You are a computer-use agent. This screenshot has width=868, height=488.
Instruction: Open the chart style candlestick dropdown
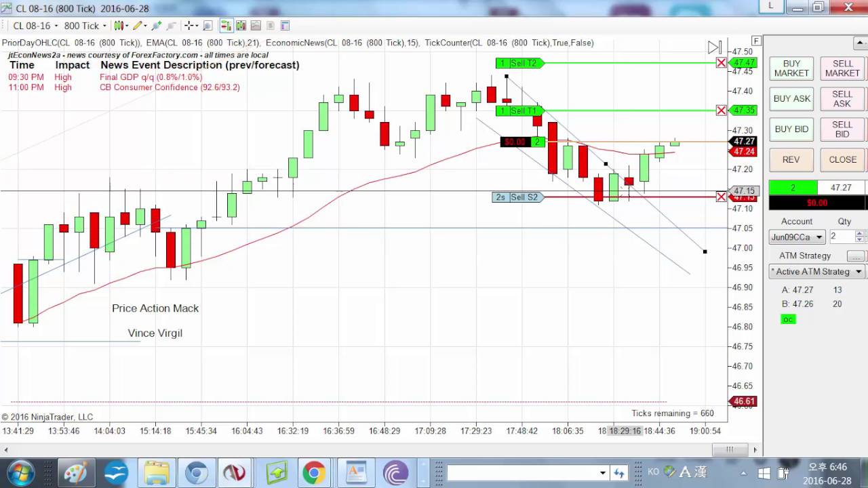point(121,26)
